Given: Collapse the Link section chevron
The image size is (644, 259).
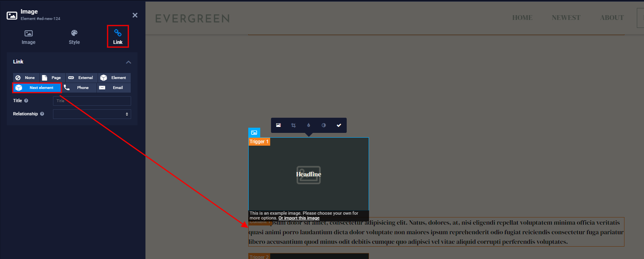Looking at the screenshot, I should click(128, 62).
